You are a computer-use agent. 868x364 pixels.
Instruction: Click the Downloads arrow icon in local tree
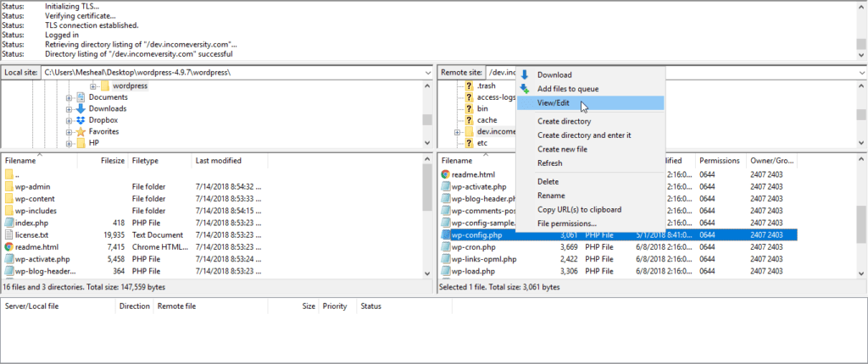coord(81,108)
